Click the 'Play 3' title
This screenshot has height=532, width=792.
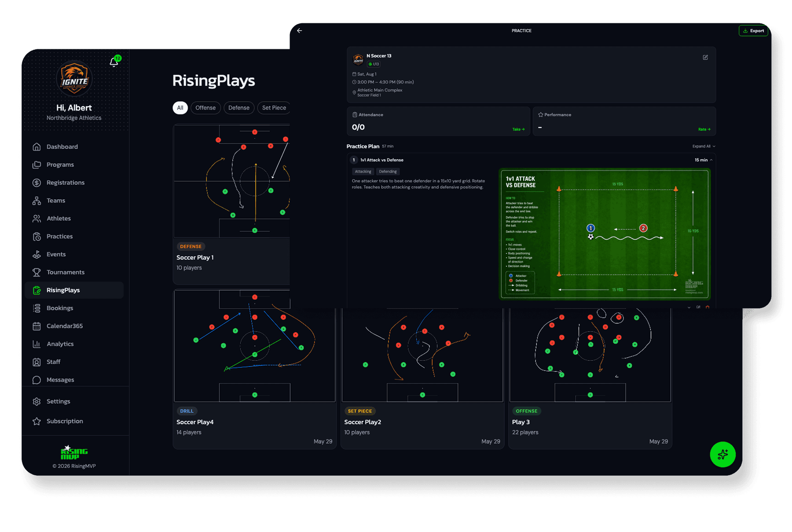point(521,422)
